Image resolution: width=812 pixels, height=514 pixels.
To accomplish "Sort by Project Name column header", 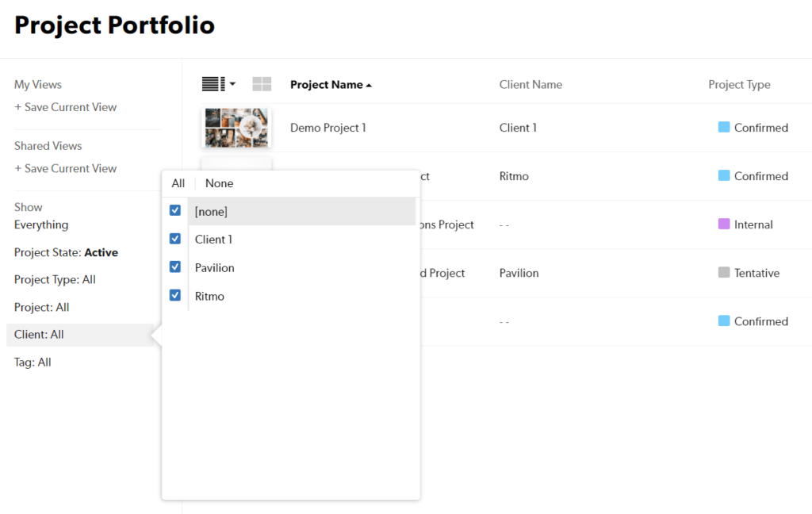I will pyautogui.click(x=331, y=84).
